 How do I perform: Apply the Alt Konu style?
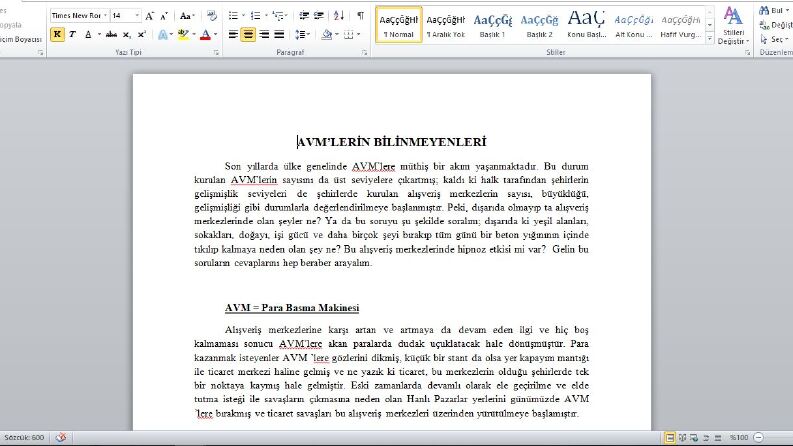pyautogui.click(x=633, y=25)
